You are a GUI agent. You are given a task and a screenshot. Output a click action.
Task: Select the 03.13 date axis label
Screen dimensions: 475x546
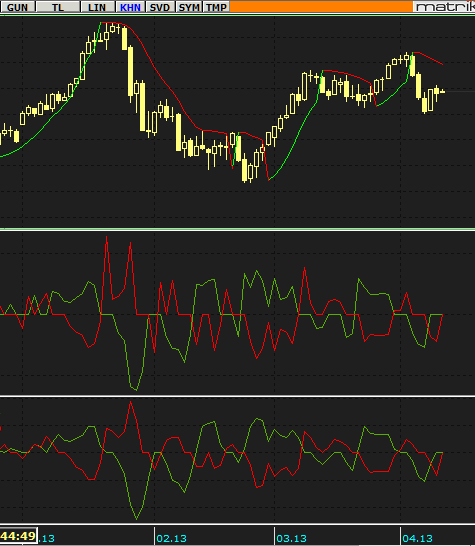coord(291,539)
